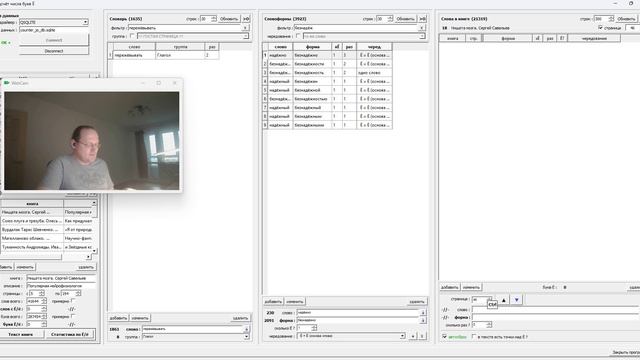Go to previous page with black up arrow
Viewport: 640px width, 360px height.
pyautogui.click(x=504, y=300)
